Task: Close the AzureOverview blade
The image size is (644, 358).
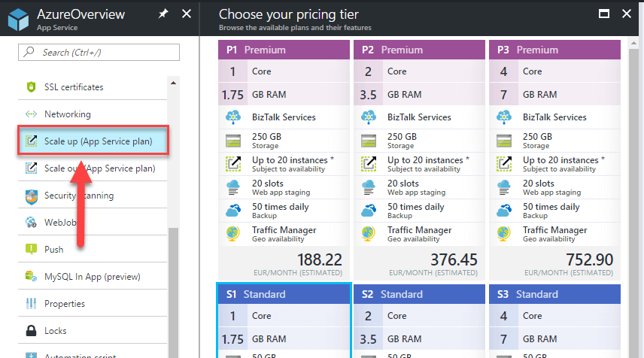Action: [x=187, y=14]
